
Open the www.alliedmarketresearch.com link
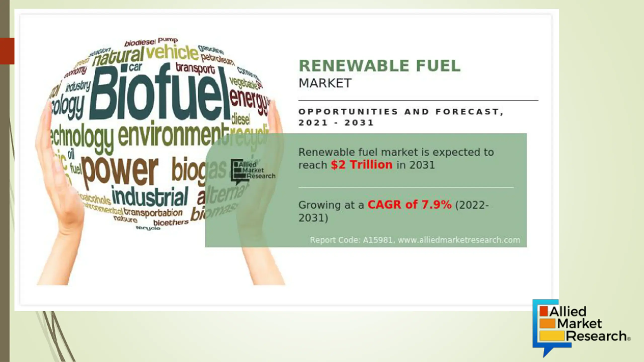459,240
